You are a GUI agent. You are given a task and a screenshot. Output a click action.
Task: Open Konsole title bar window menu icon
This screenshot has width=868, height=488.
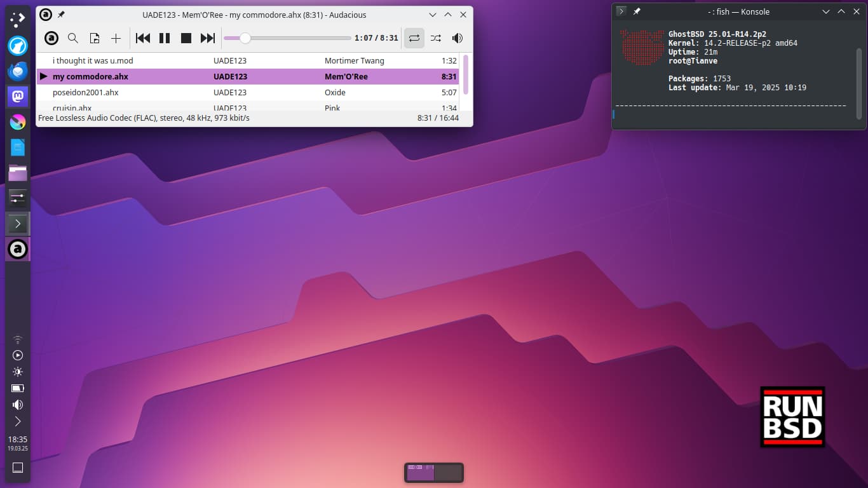[621, 11]
